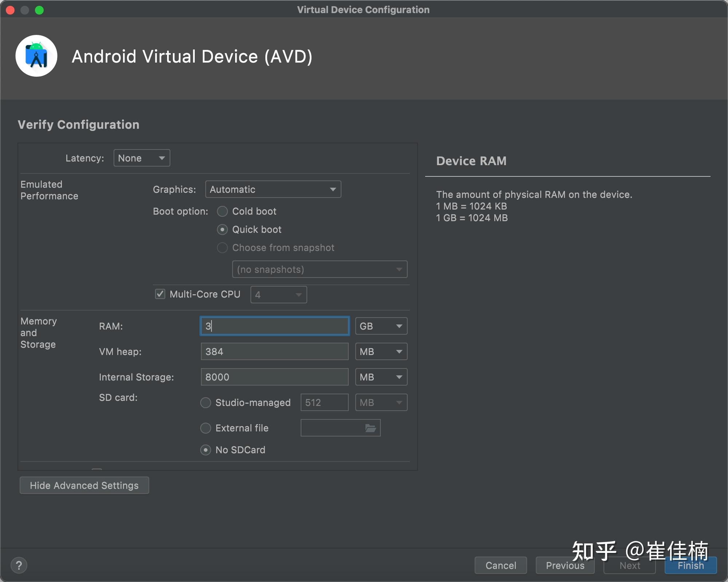The height and width of the screenshot is (582, 728).
Task: Click the Previous button
Action: pyautogui.click(x=565, y=566)
